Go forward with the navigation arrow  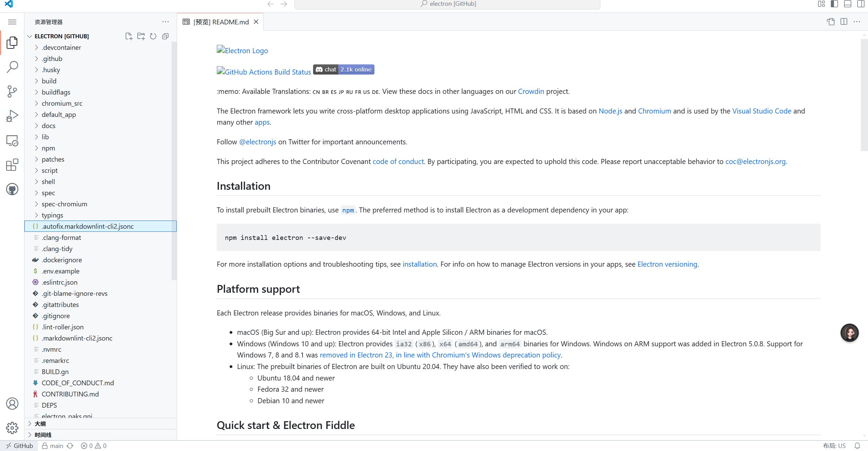pos(284,4)
